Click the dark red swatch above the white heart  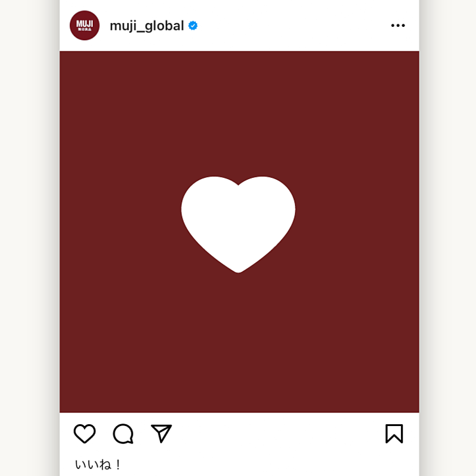[x=239, y=112]
